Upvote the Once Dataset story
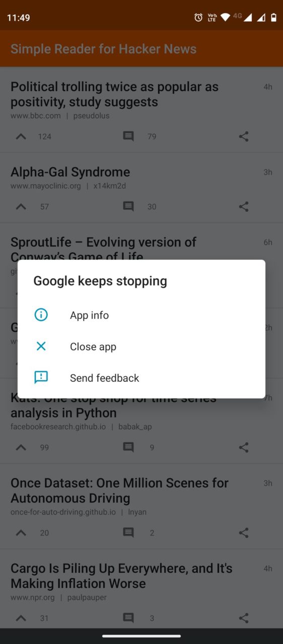283x644 pixels. point(21,532)
